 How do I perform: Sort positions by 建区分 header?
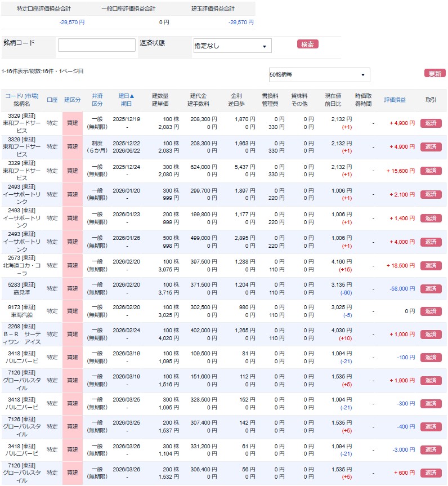point(72,100)
